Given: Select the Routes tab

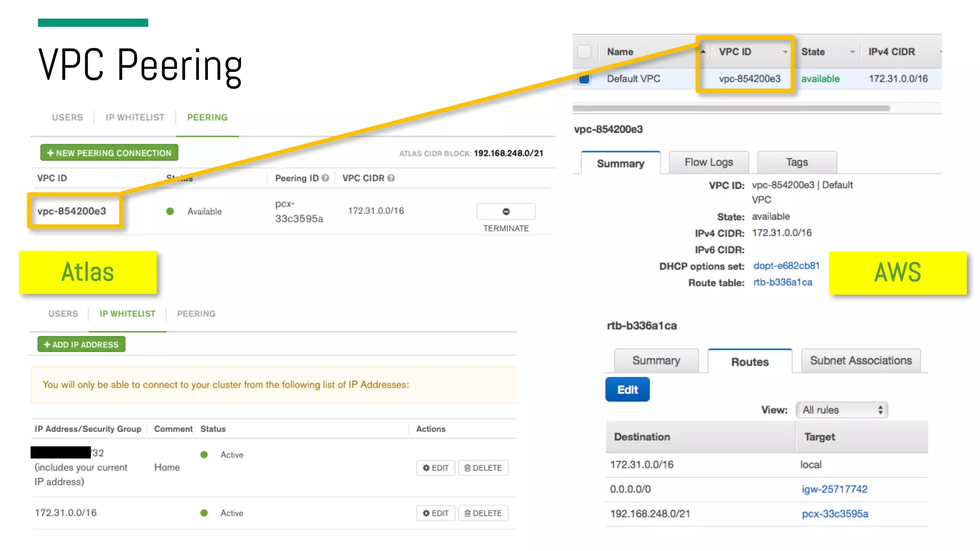Looking at the screenshot, I should pyautogui.click(x=750, y=362).
